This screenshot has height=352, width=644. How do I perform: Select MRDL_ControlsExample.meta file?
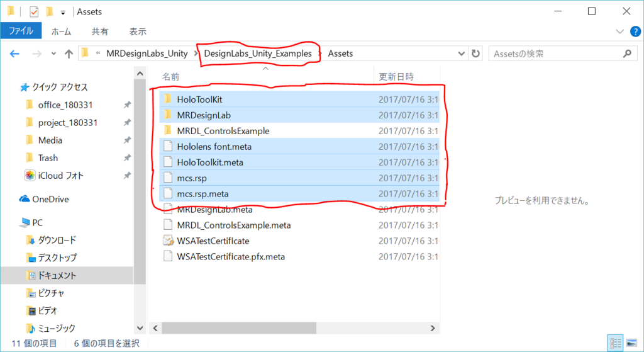point(299,225)
